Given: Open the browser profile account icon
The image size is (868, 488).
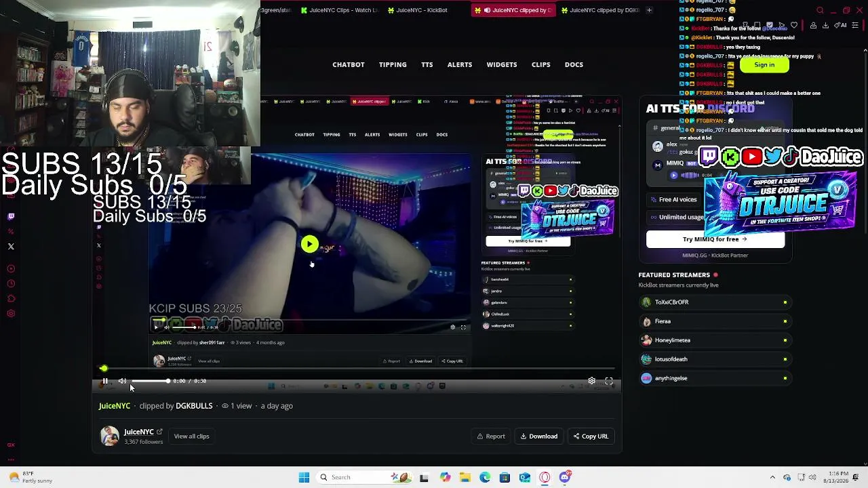Looking at the screenshot, I should coord(813,26).
